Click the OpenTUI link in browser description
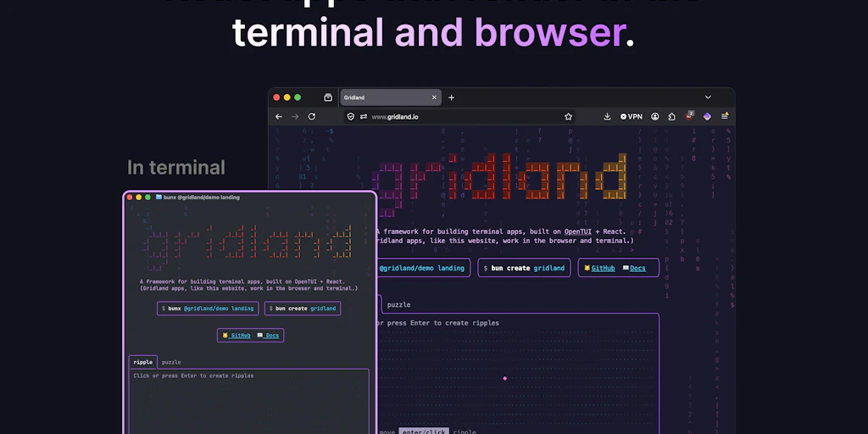The image size is (868, 434). 577,231
